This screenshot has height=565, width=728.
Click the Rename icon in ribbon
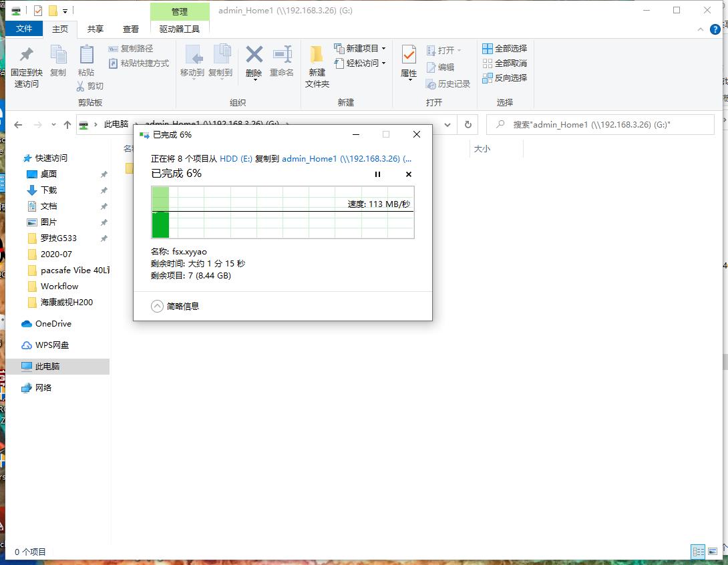(x=282, y=55)
